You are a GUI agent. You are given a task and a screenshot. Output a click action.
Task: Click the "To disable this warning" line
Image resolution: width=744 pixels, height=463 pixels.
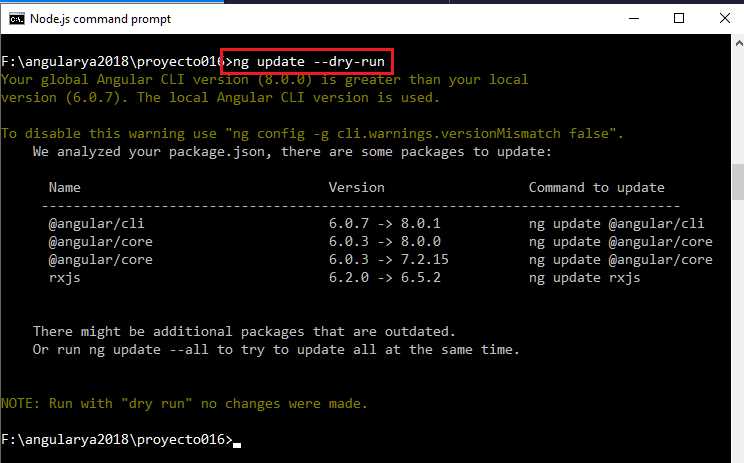312,134
